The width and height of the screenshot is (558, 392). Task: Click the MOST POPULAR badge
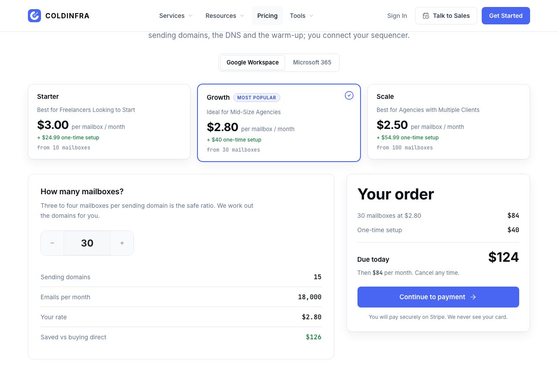(x=257, y=98)
